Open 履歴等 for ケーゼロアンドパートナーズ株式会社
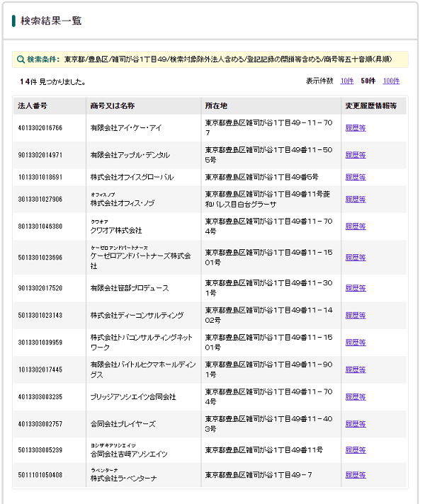 point(356,258)
